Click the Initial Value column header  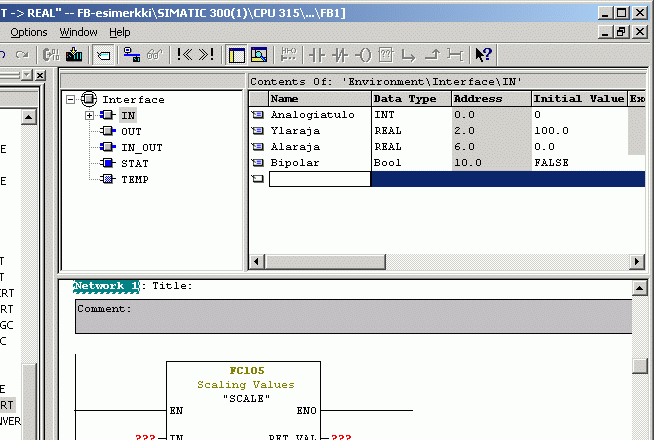[580, 99]
